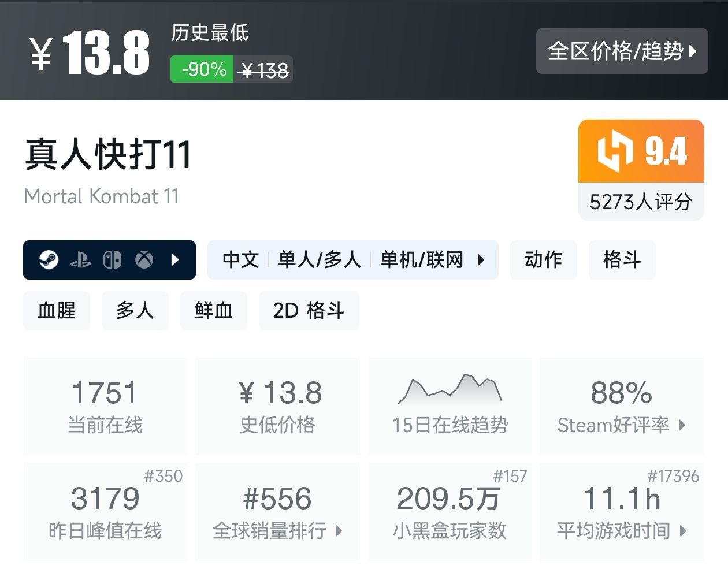Open the 15日在线趋势 chart

[450, 406]
